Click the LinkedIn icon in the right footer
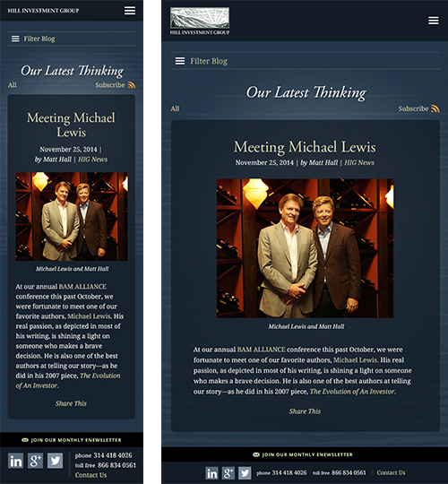 coord(211,473)
